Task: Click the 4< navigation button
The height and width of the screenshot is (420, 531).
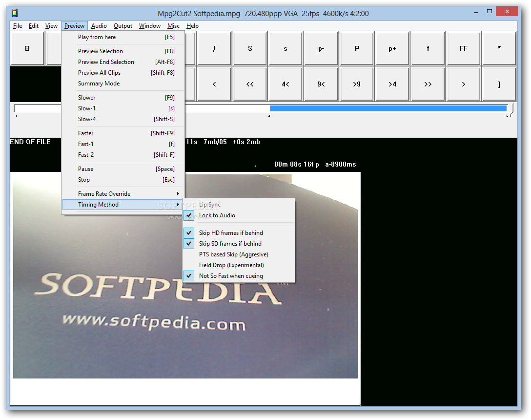Action: click(286, 84)
